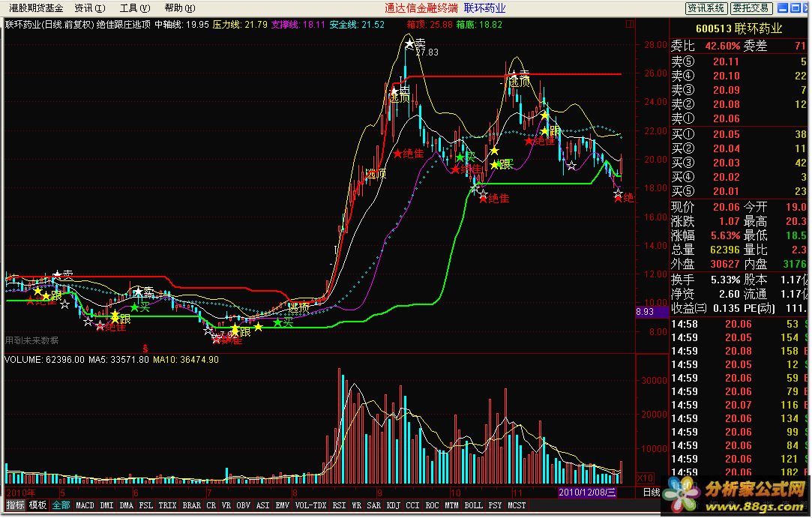The image size is (812, 518).
Task: Select the TRIX indicator tab
Action: coord(167,505)
